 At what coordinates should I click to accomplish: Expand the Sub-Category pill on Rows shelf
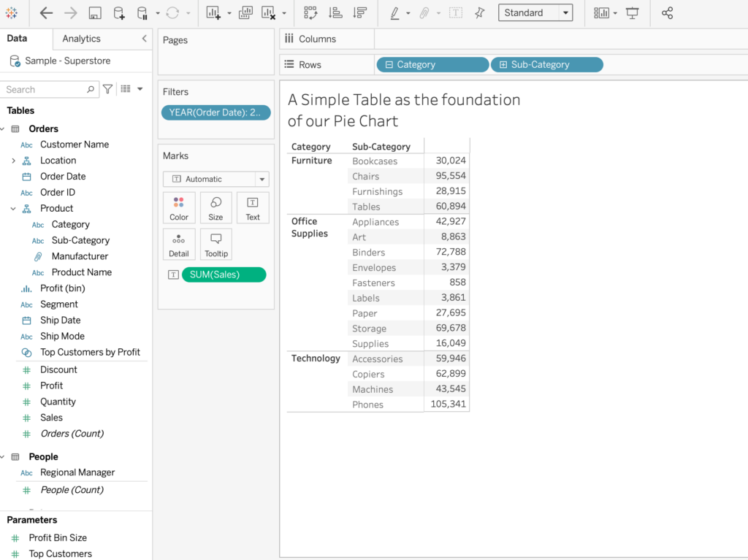(503, 65)
